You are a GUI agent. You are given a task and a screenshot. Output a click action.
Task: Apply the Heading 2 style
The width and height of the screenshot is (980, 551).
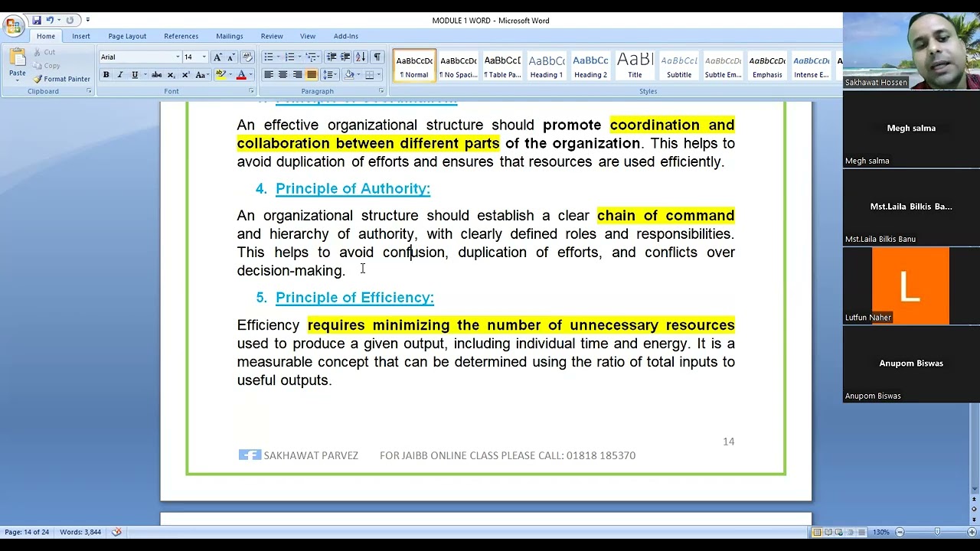coord(590,66)
